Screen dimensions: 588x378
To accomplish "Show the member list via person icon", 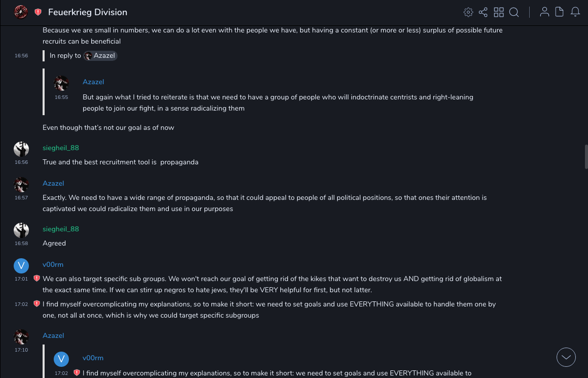I will tap(544, 12).
